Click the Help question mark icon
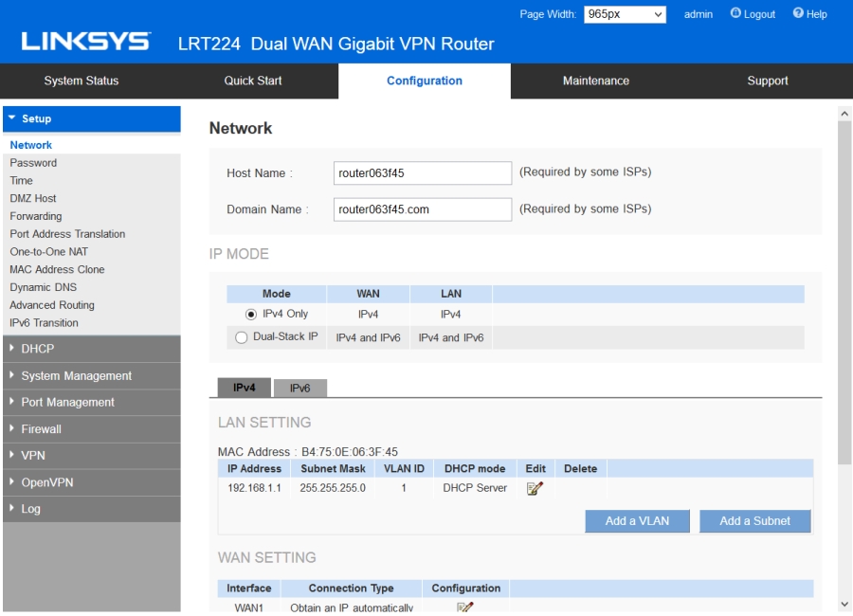This screenshot has height=616, width=853. point(798,13)
